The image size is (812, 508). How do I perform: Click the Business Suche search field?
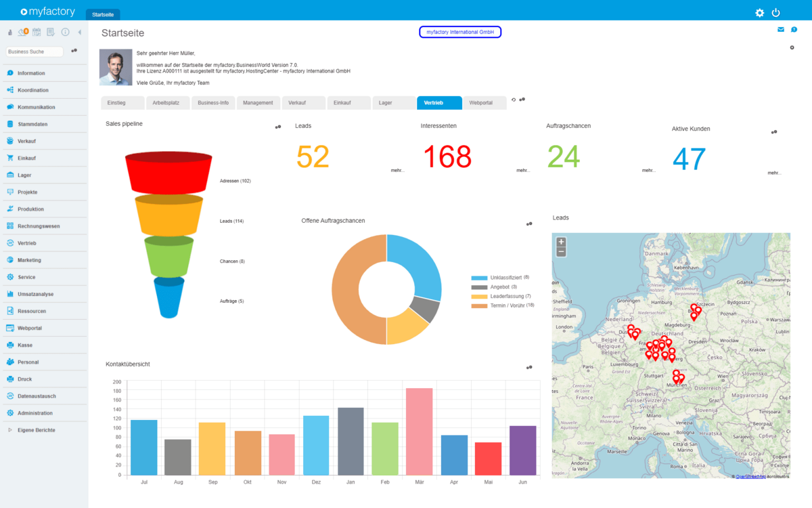click(x=35, y=51)
